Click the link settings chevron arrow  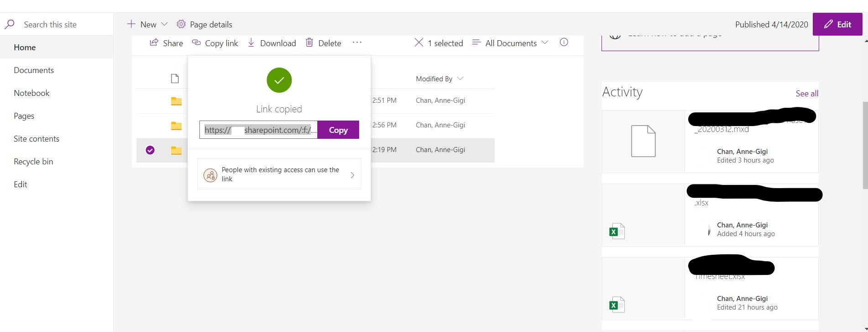click(352, 175)
